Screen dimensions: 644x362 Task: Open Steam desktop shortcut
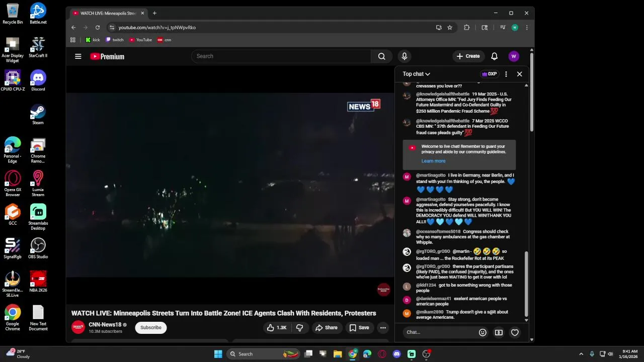38,114
